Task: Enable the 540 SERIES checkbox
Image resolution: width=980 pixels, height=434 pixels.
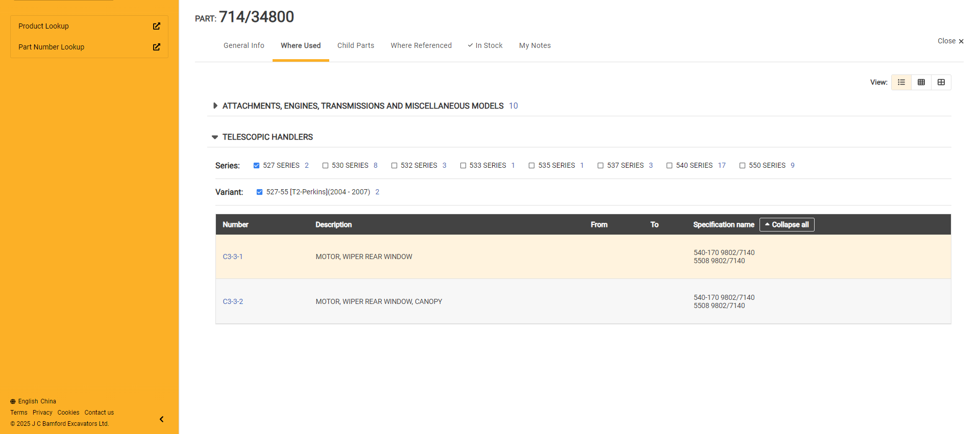Action: (669, 165)
